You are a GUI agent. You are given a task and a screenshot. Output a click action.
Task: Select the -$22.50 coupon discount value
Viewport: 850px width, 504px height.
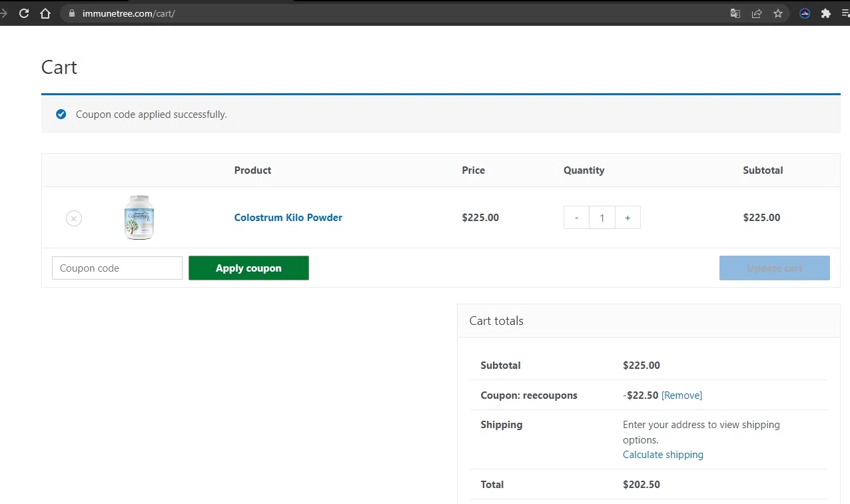pyautogui.click(x=641, y=395)
